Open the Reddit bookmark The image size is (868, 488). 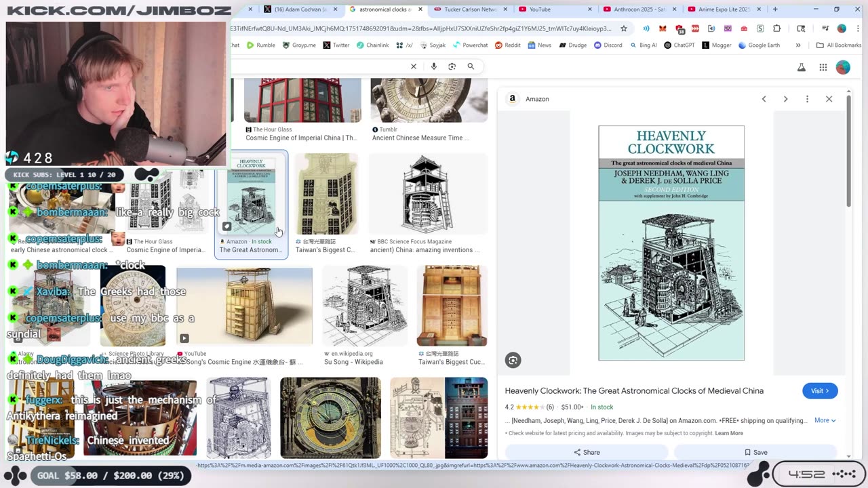[508, 45]
